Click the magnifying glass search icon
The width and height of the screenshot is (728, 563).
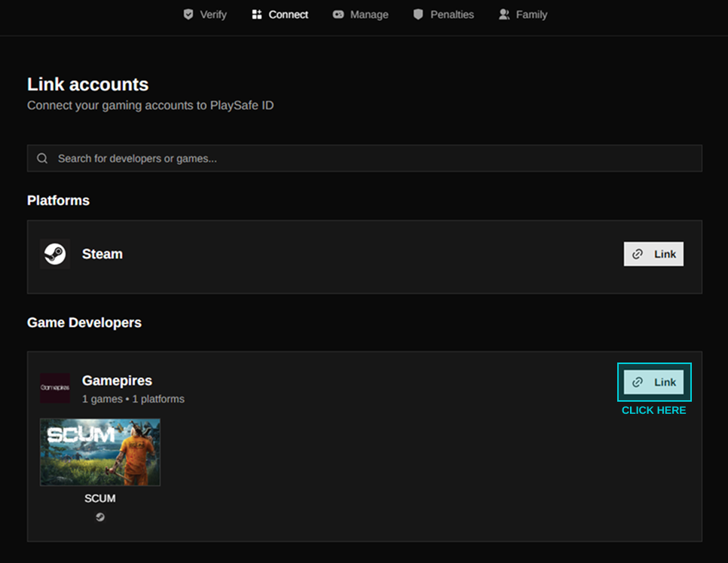pyautogui.click(x=42, y=158)
